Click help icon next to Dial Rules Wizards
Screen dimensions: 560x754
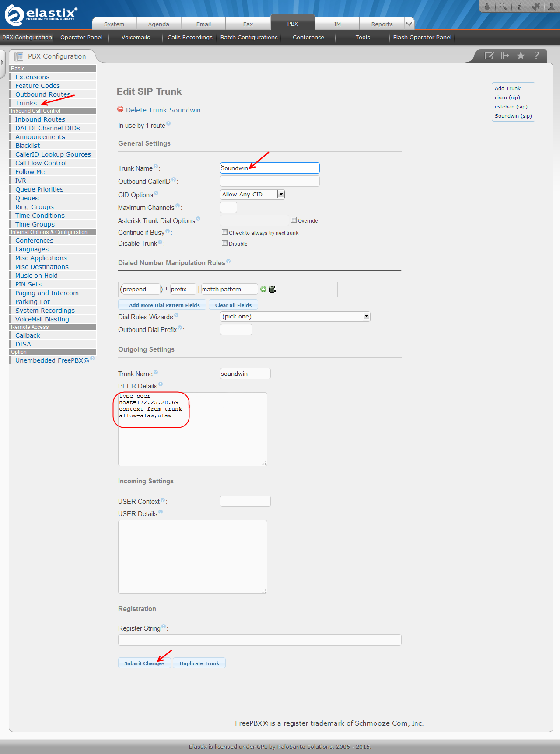pos(176,315)
